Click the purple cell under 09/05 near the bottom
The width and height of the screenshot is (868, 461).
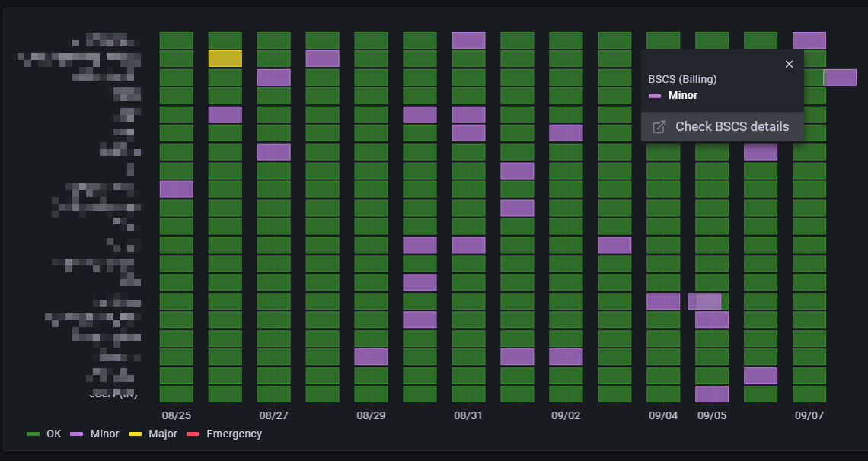(x=713, y=394)
